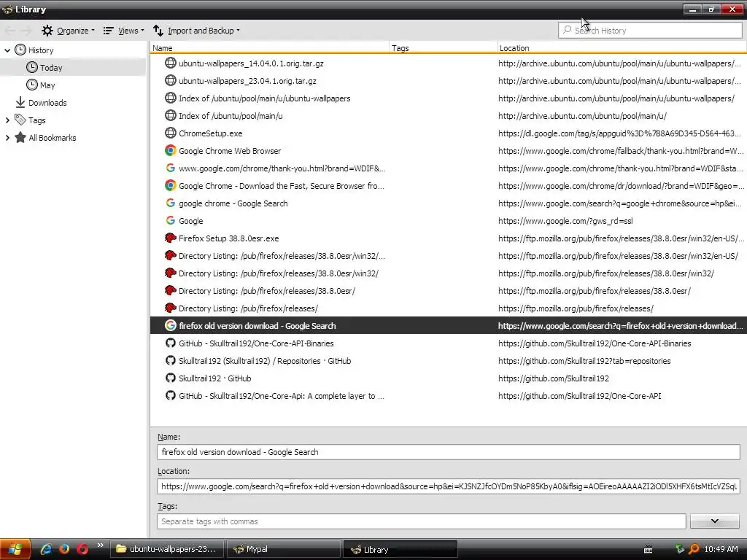The width and height of the screenshot is (747, 560).
Task: Launch Internet Explorer from quick launch
Action: tap(46, 549)
